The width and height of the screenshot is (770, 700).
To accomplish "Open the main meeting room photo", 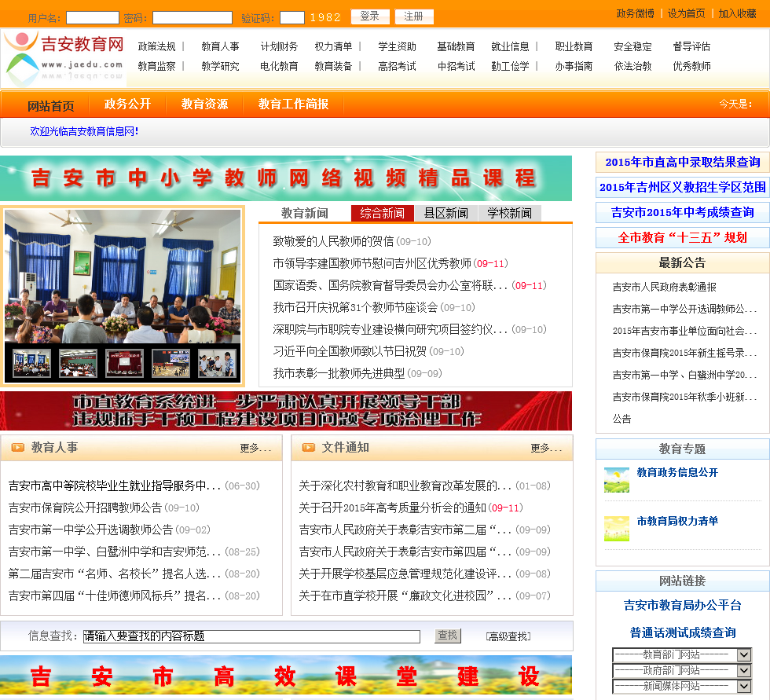I will coord(123,277).
